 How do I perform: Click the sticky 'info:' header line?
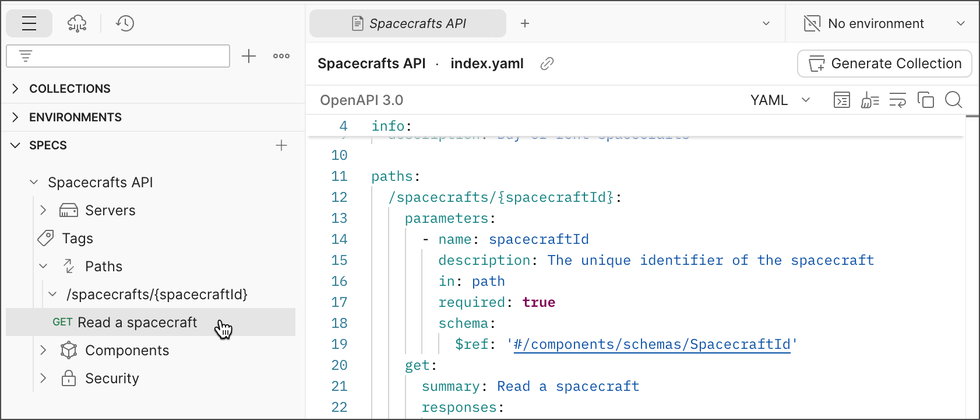(392, 126)
